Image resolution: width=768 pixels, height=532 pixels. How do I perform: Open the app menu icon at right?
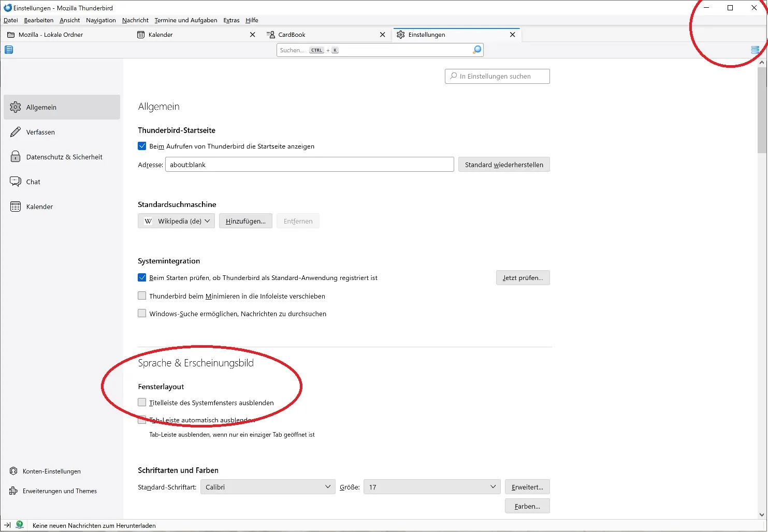click(x=755, y=50)
